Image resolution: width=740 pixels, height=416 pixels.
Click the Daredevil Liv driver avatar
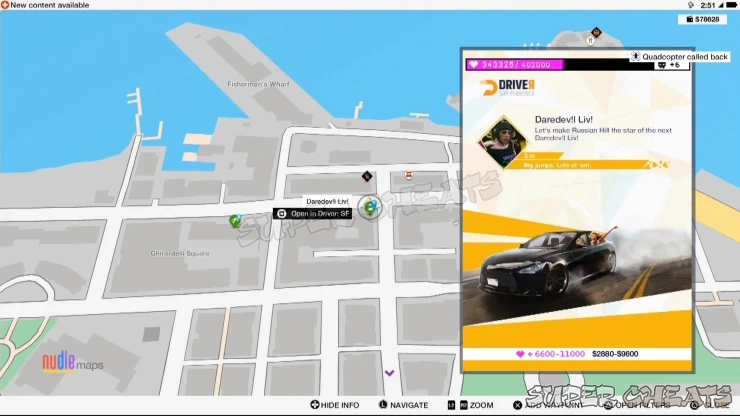503,142
